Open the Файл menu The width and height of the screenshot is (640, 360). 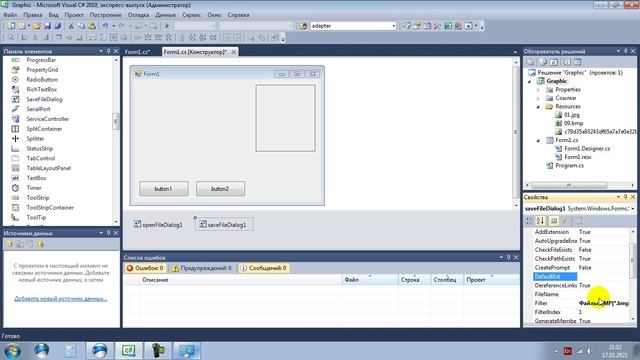(10, 15)
